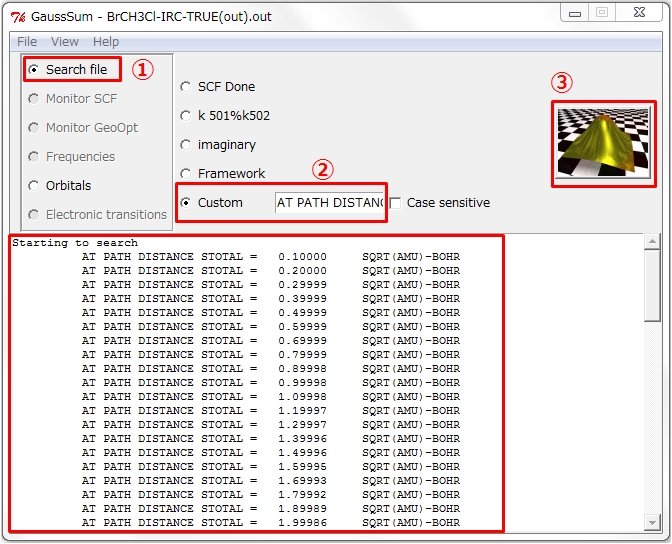Click the output line with STOTAL 1.99986
The image size is (672, 544).
271,523
